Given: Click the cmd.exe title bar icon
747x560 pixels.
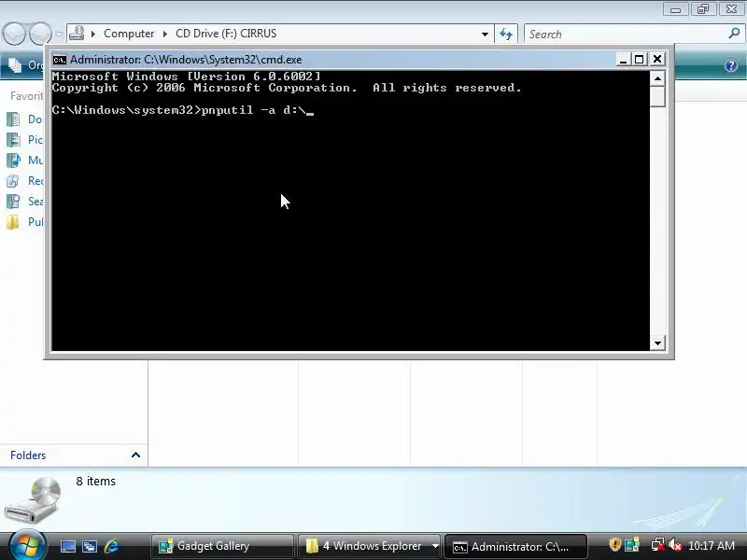Looking at the screenshot, I should click(60, 60).
